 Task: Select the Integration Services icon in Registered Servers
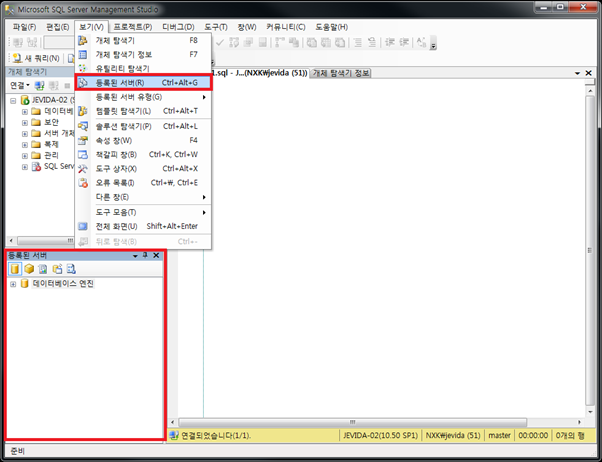(x=71, y=269)
